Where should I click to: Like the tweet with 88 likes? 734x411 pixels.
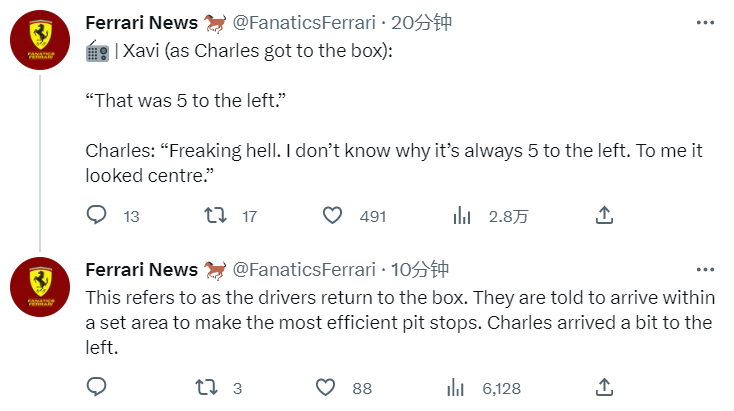pos(325,388)
